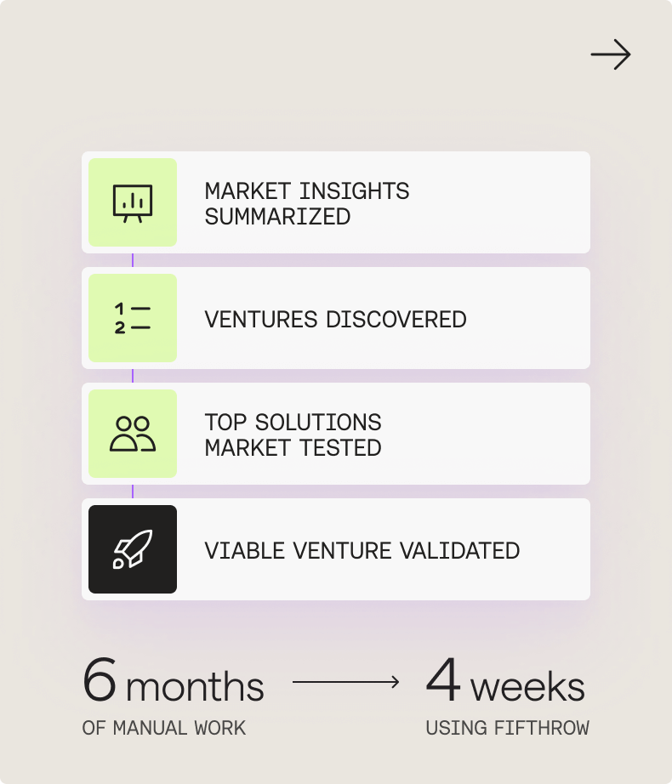Click purple connector above Viable Venture card
Screen dimensions: 672x784
[133, 491]
